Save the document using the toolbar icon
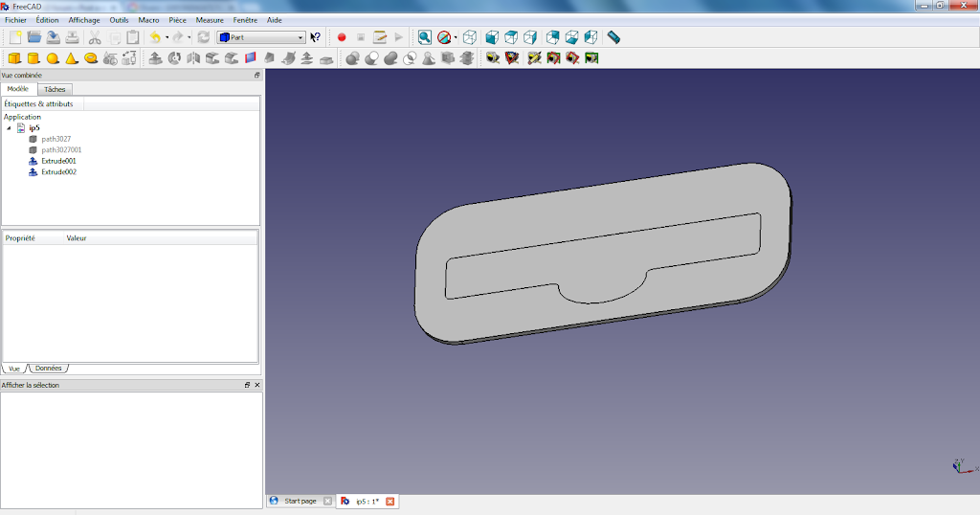This screenshot has width=980, height=515. [54, 37]
